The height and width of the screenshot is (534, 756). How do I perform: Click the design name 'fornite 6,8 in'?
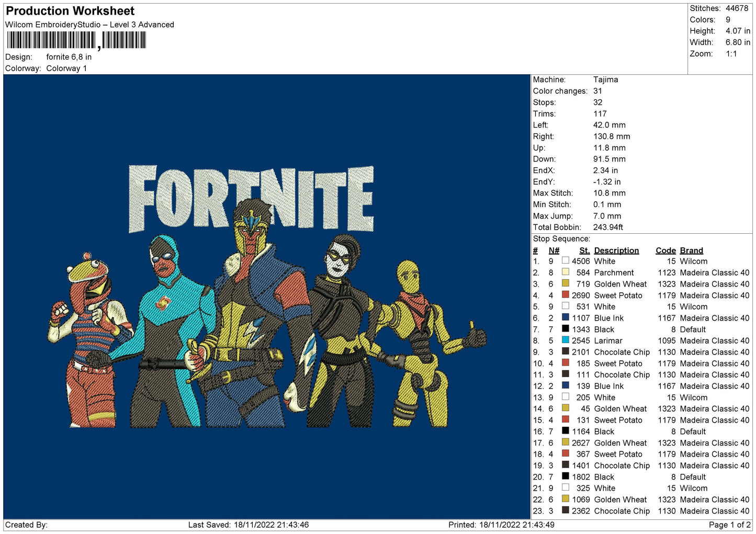[x=69, y=57]
